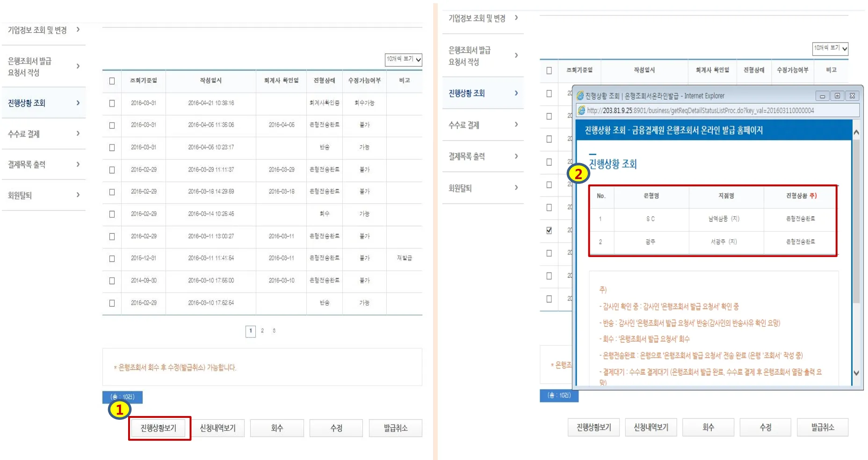The height and width of the screenshot is (460, 868).
Task: Check the row created 2016-04-21 10:38:16
Action: (112, 103)
